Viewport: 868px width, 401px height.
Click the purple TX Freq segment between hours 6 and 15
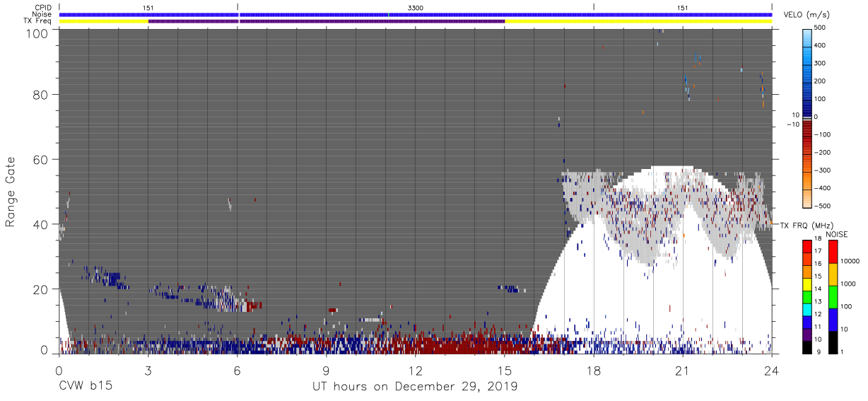(x=373, y=21)
